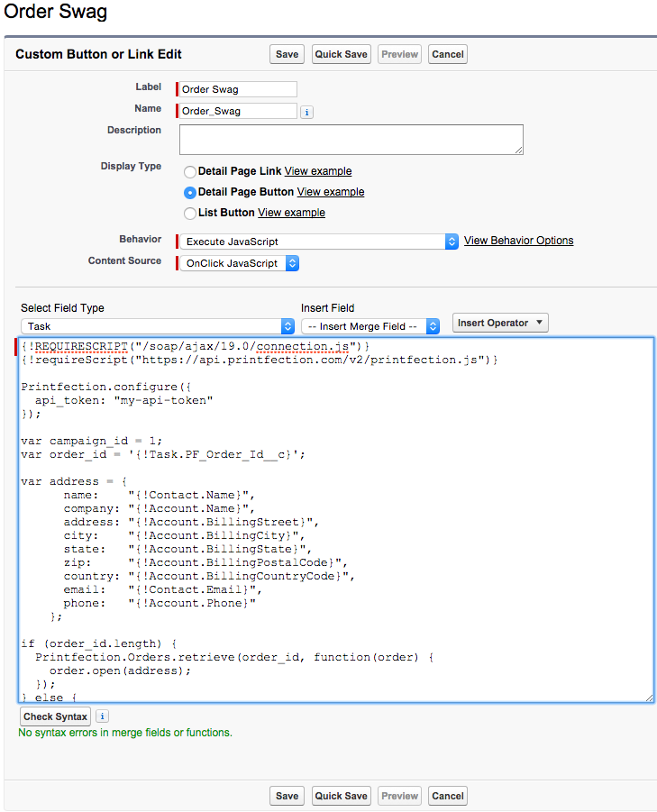Click the top Save button
This screenshot has width=657, height=812.
pos(287,54)
